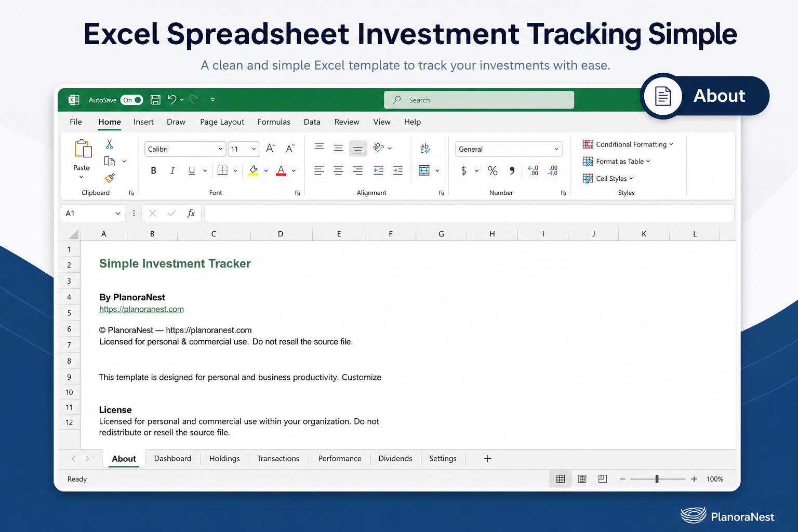Toggle AutoSave switch off
This screenshot has width=798, height=532.
(x=132, y=100)
